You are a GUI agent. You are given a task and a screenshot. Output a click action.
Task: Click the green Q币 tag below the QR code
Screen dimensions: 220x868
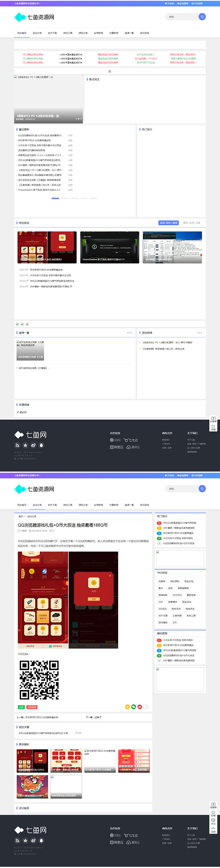(x=21, y=707)
